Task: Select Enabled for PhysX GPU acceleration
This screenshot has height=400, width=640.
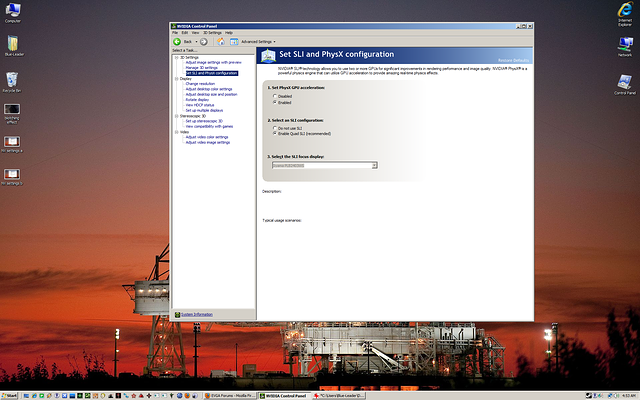Action: point(275,102)
